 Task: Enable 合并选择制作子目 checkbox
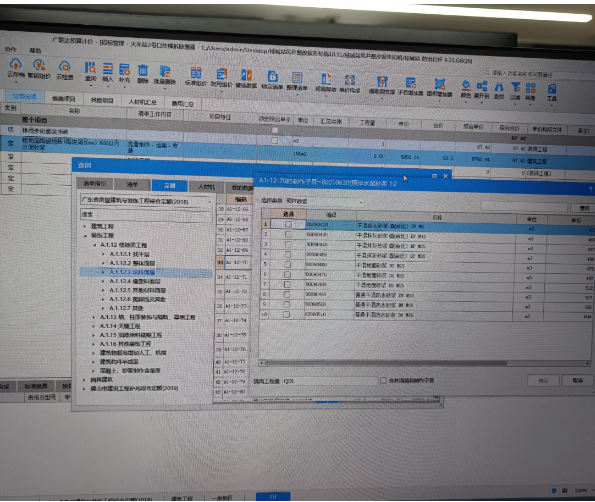click(x=383, y=380)
